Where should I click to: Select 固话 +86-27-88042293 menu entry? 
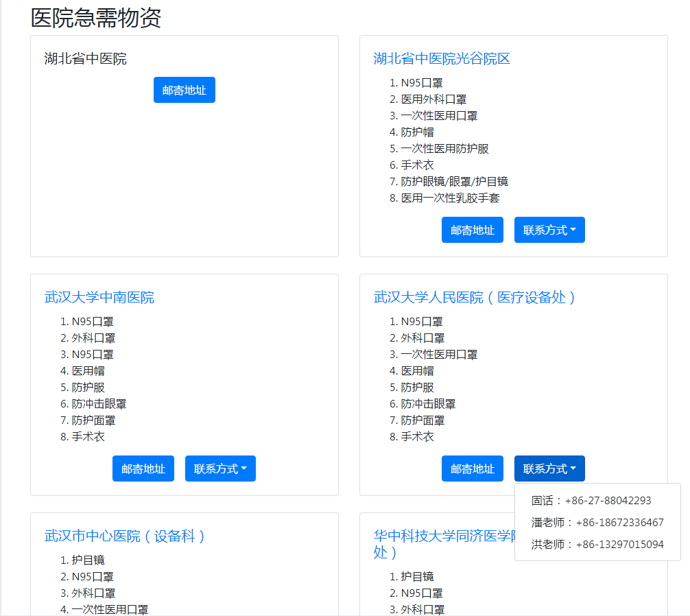pos(597,500)
